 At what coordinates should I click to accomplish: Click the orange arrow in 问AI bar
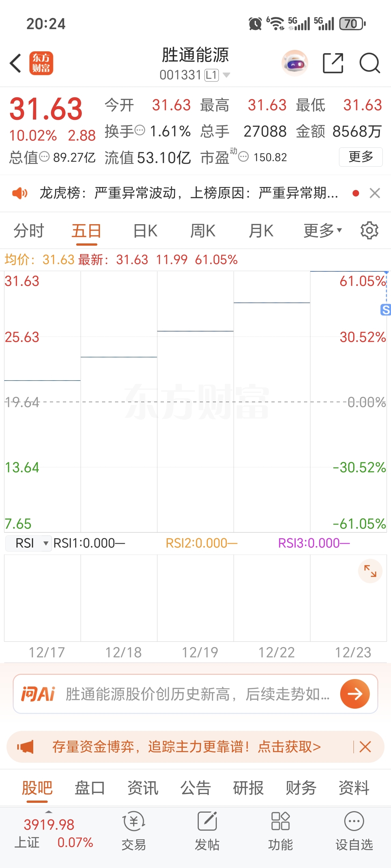click(355, 694)
